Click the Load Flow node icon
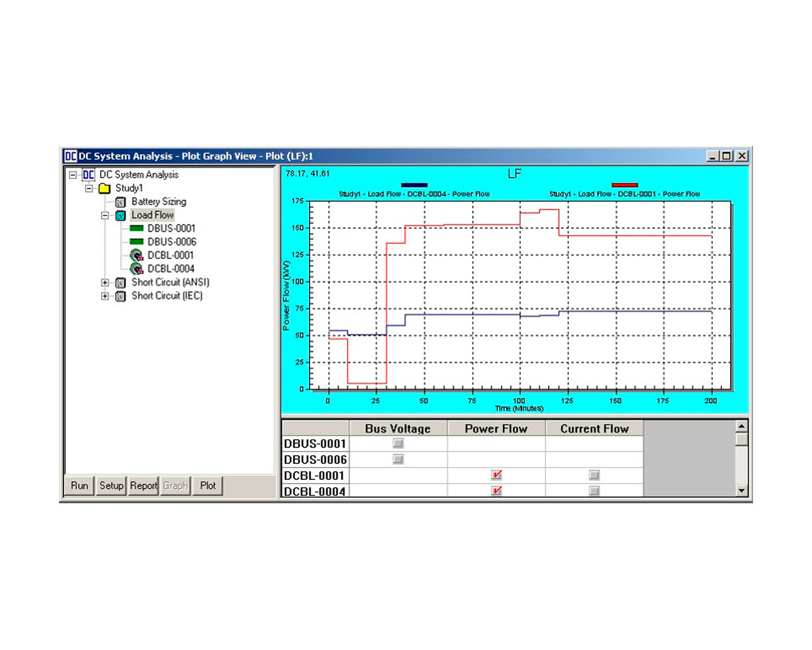Viewport: 812px width, 650px height. point(121,215)
